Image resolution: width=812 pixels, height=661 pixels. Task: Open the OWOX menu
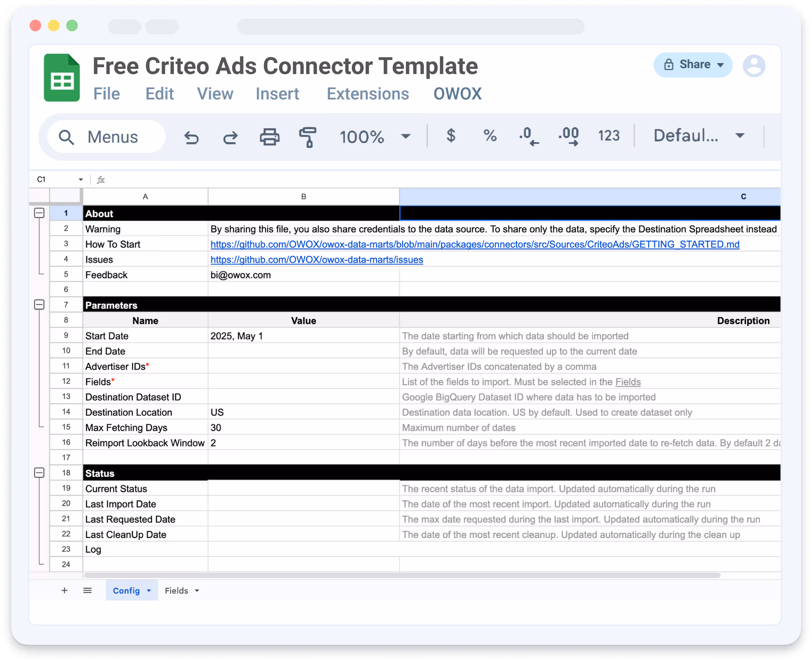click(x=458, y=94)
